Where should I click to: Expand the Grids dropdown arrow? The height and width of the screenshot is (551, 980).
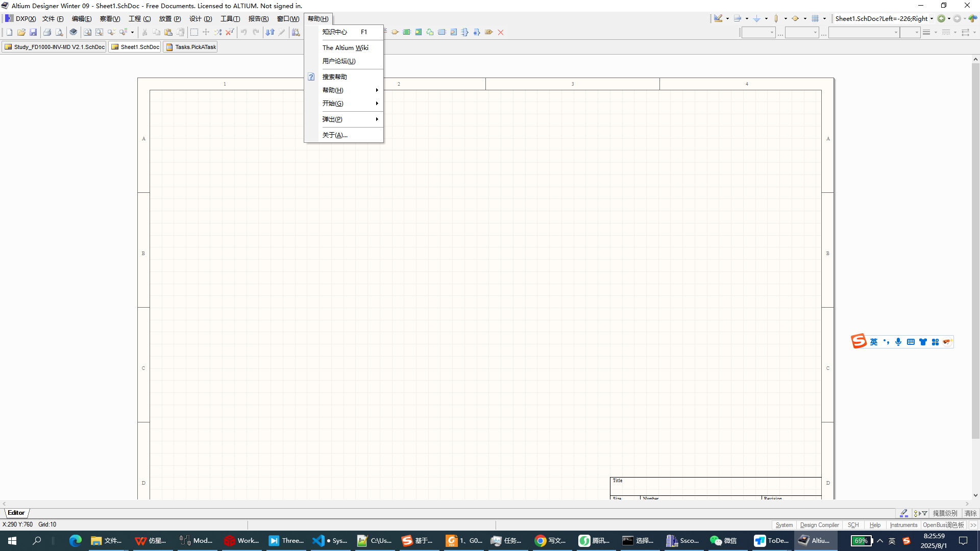(x=824, y=18)
